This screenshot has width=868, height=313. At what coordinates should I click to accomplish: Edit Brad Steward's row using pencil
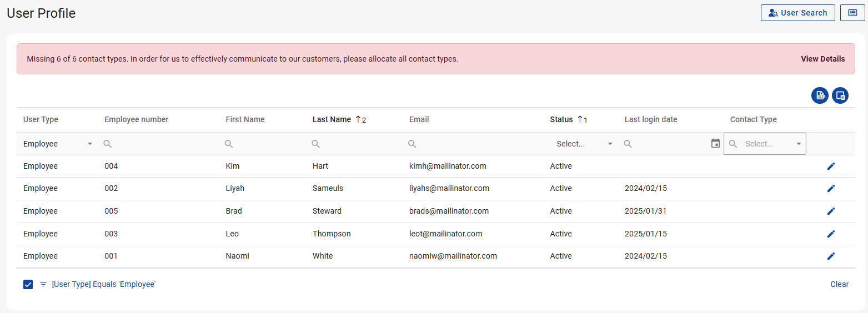(x=831, y=211)
